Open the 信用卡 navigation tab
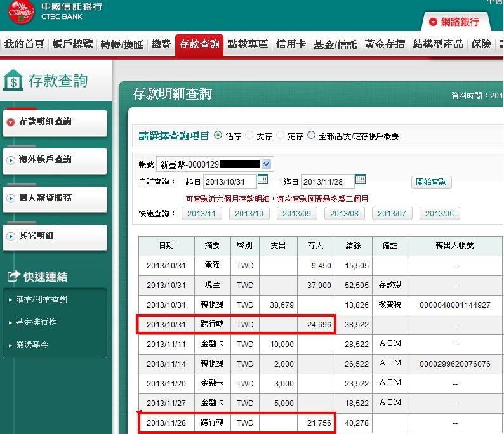Image resolution: width=504 pixels, height=434 pixels. pyautogui.click(x=290, y=44)
